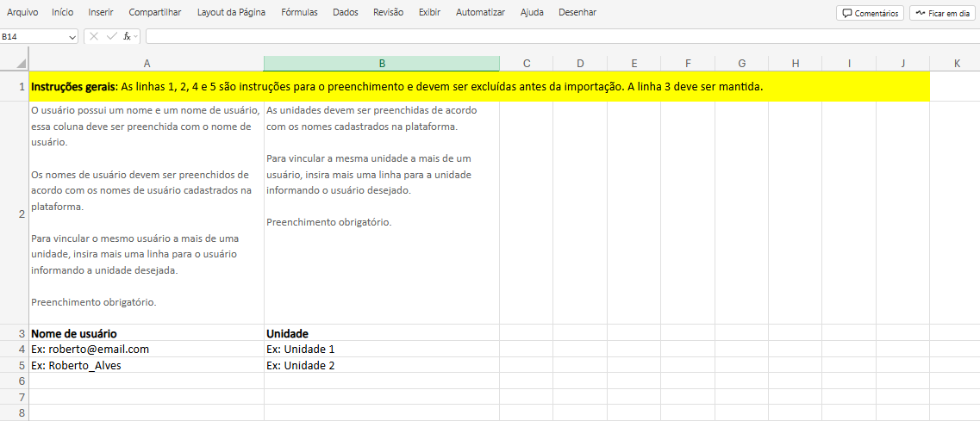Switch to the Início tab
The image size is (980, 421).
63,13
